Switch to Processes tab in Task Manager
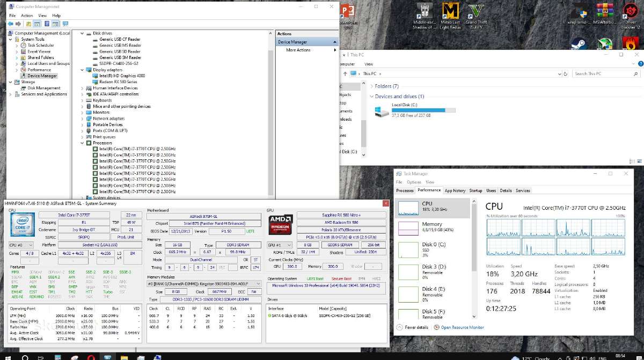This screenshot has height=360, width=644. click(x=405, y=190)
